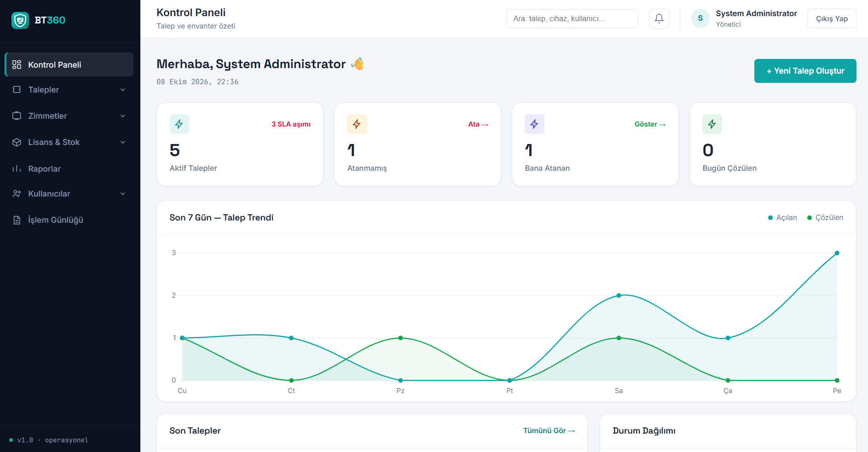
Task: Open Tümünü Gör link in Son Talepler
Action: pos(549,431)
